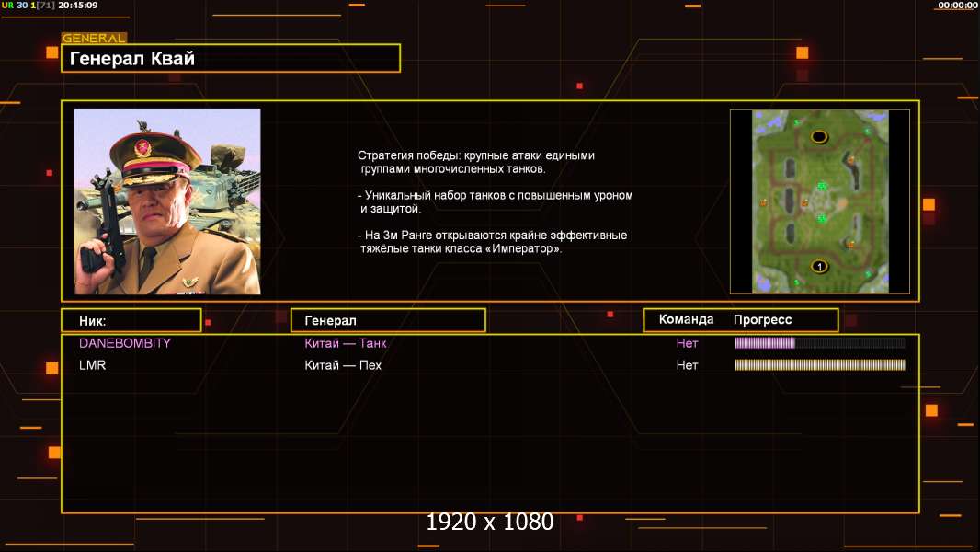Click 'Китай — Танк' general entry
The image size is (980, 552).
coord(346,343)
